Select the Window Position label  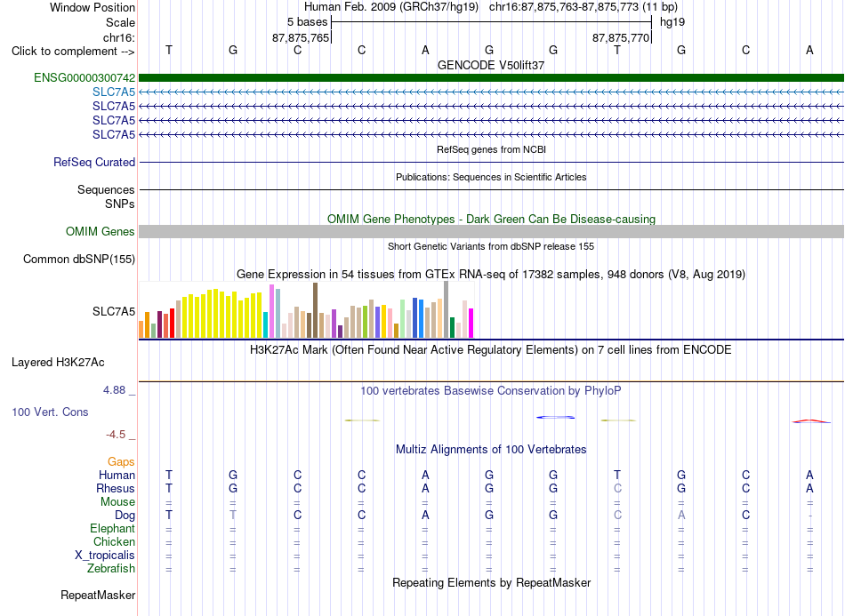click(x=93, y=7)
